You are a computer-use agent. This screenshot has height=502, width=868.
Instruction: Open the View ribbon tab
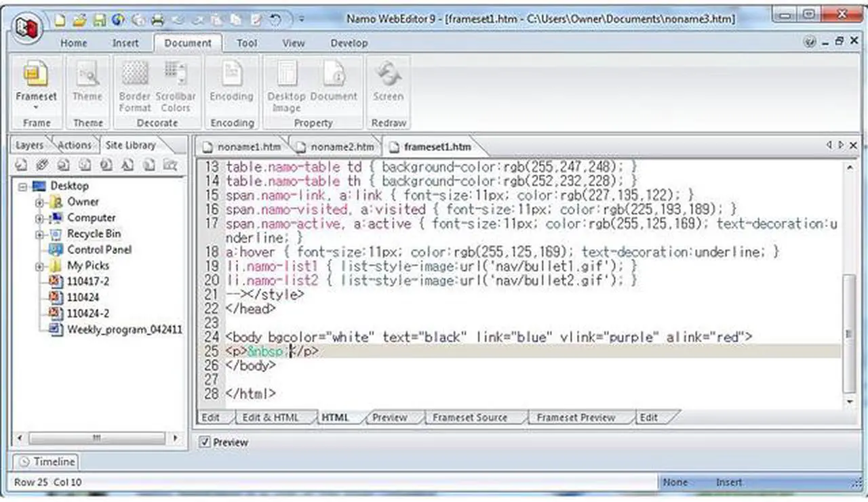(294, 43)
